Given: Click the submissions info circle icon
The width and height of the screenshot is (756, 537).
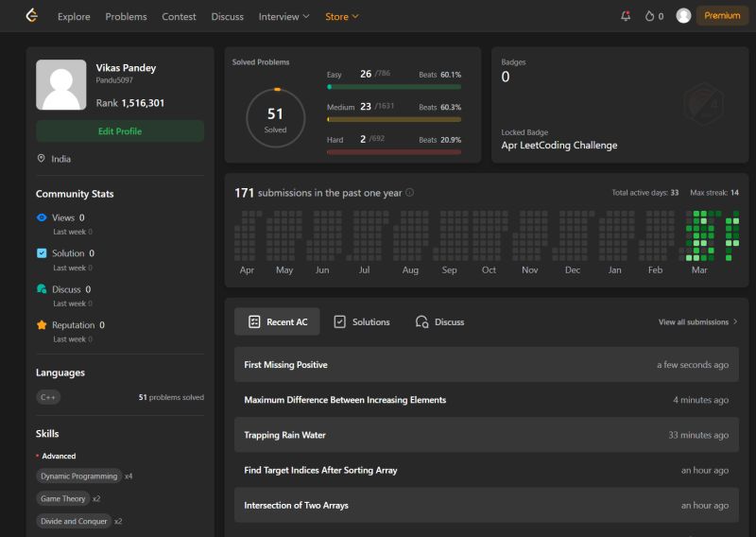Looking at the screenshot, I should pos(410,193).
